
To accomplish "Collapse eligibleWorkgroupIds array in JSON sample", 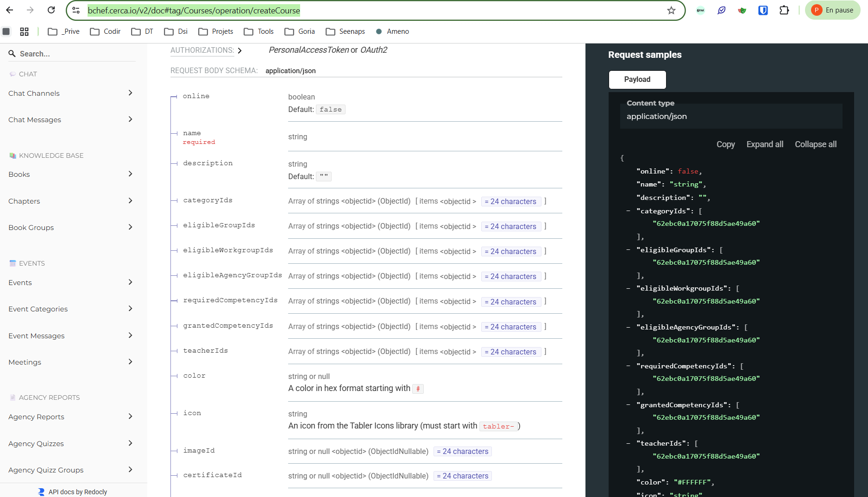I will (x=628, y=288).
